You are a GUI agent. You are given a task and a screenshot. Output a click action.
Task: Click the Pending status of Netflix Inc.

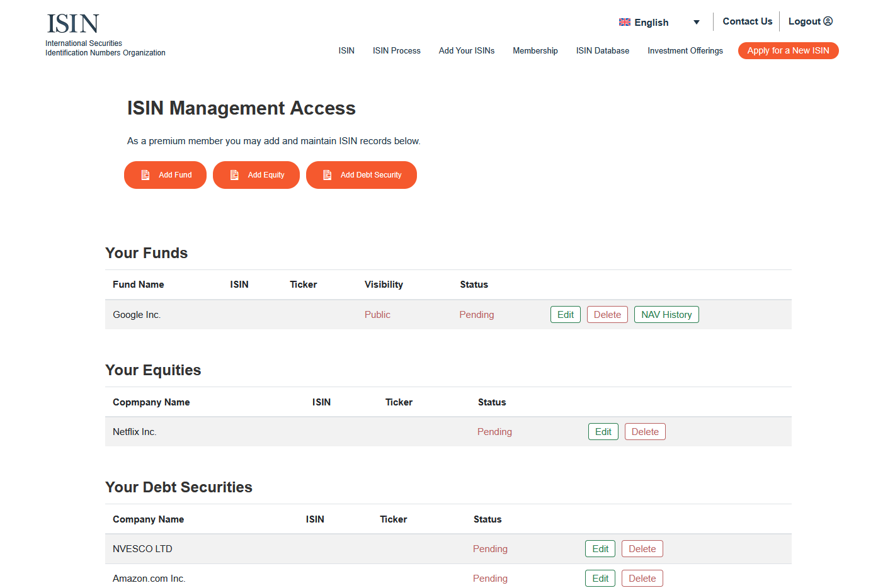click(494, 432)
